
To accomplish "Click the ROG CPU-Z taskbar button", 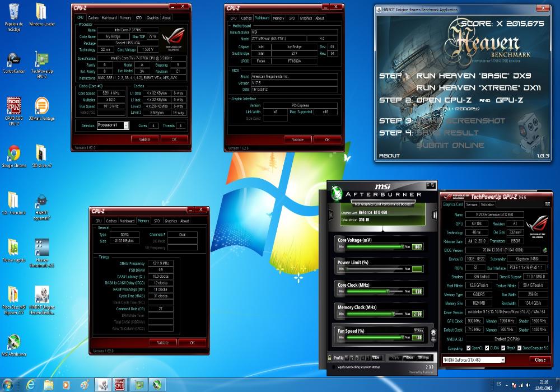I will 120,385.
